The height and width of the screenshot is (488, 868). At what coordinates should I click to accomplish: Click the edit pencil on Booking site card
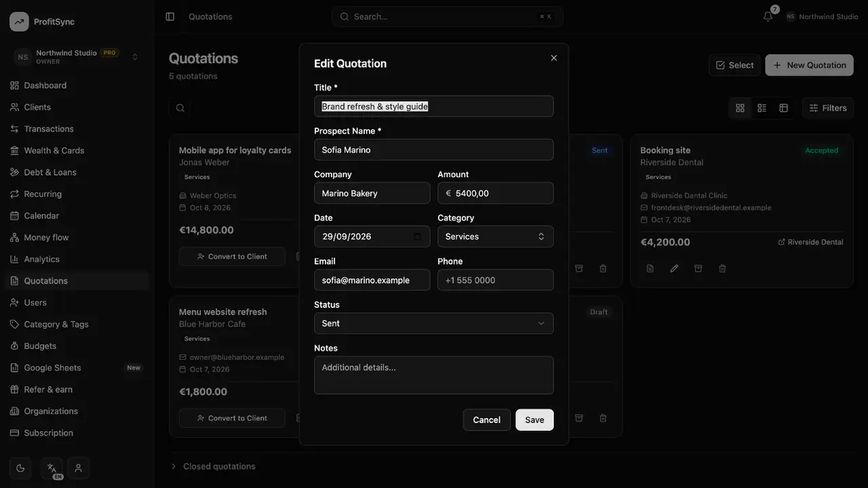point(674,268)
